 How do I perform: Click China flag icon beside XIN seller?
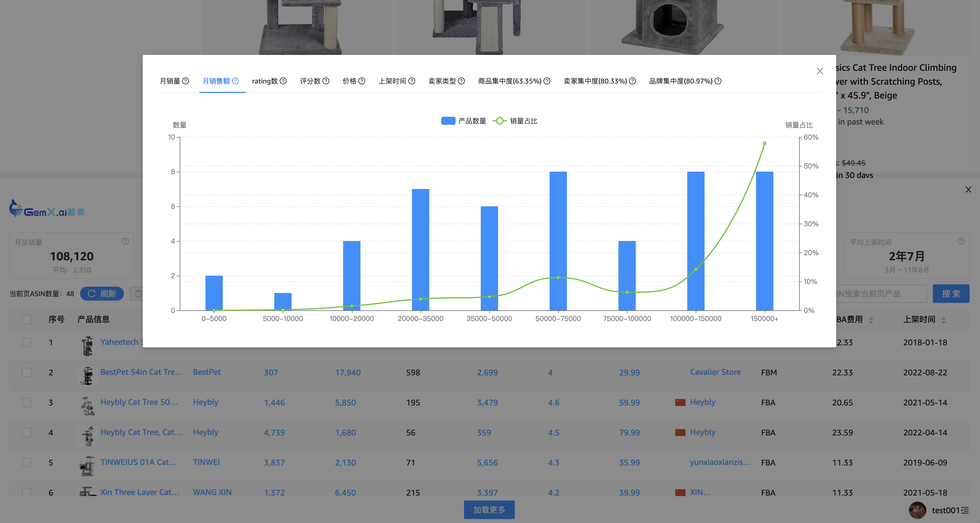[x=680, y=493]
